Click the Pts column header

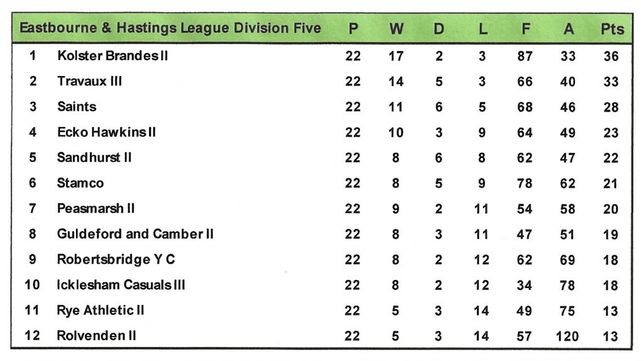pos(612,29)
